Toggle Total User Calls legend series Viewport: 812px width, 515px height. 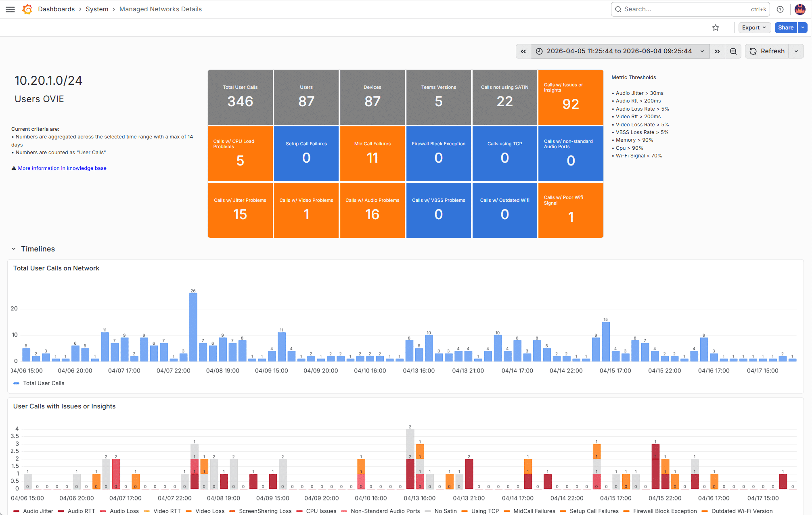click(39, 383)
